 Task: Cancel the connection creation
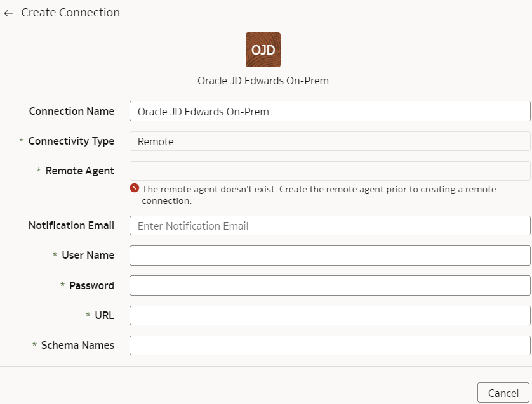click(x=503, y=393)
